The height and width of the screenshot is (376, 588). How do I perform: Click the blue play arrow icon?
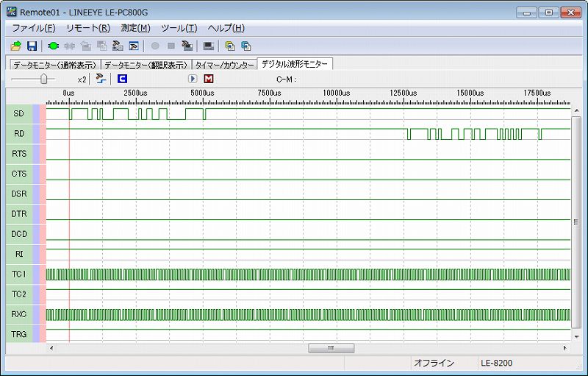(193, 79)
